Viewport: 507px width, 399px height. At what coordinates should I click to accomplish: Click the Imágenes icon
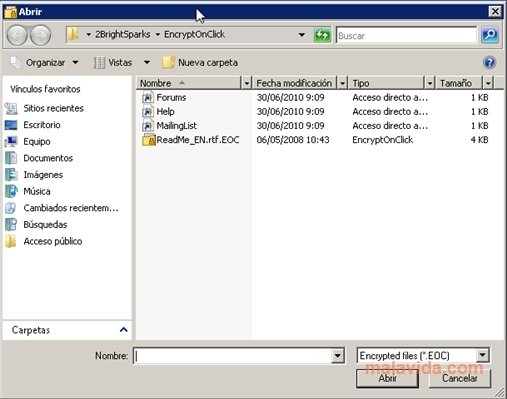click(x=11, y=175)
